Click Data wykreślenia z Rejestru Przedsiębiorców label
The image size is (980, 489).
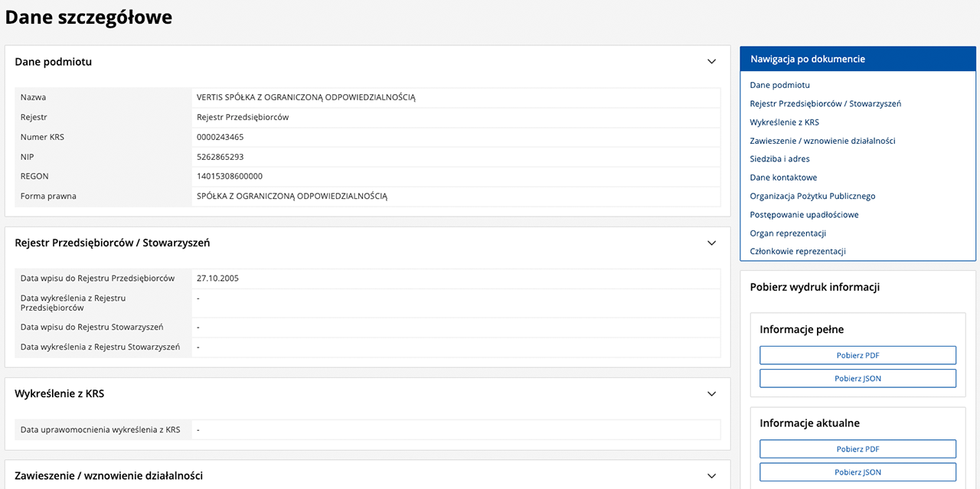[x=73, y=303]
